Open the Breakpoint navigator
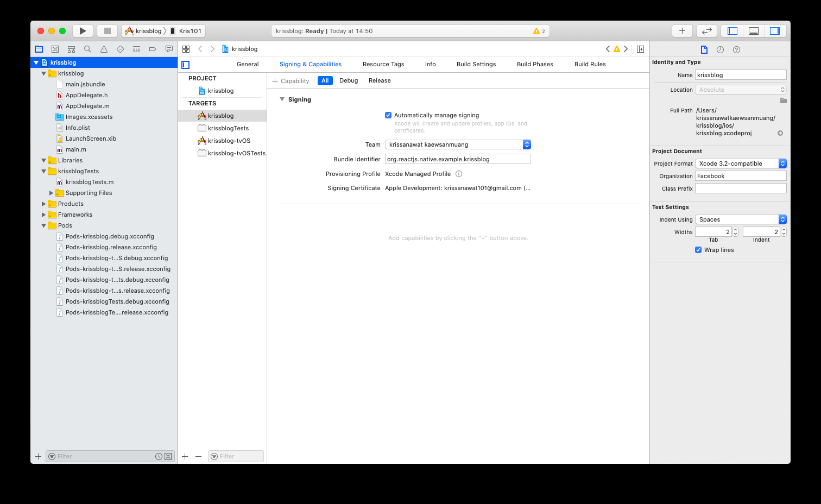This screenshot has width=821, height=504. (153, 49)
